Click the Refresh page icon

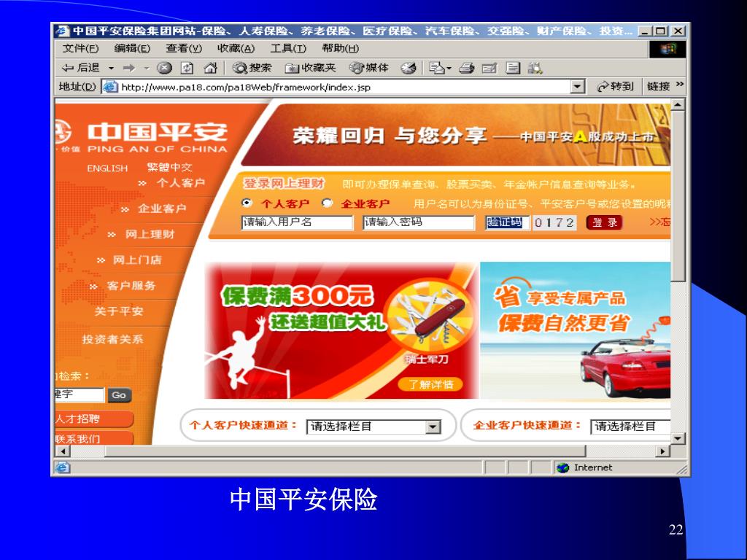187,68
